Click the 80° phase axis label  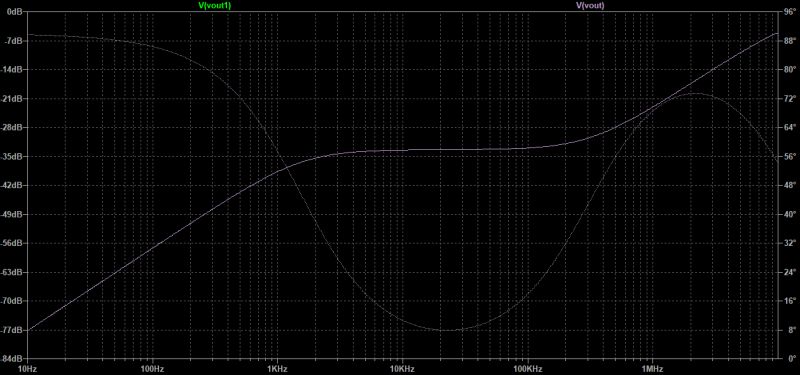[789, 69]
